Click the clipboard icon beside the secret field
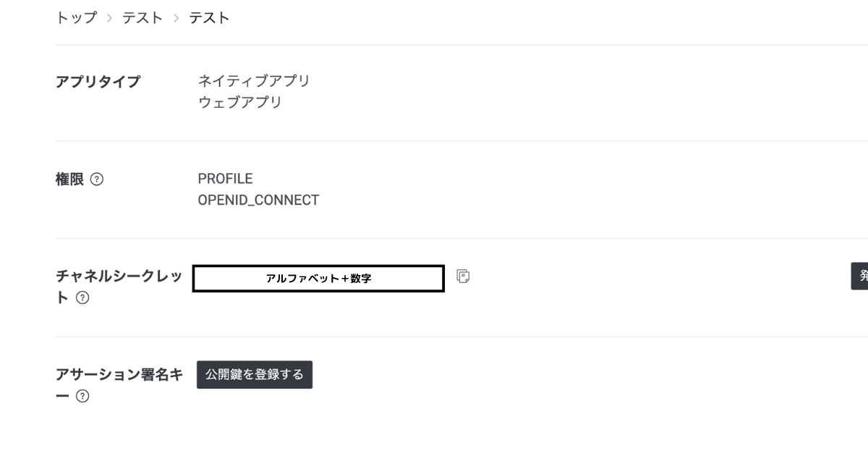The height and width of the screenshot is (456, 868). click(x=462, y=276)
